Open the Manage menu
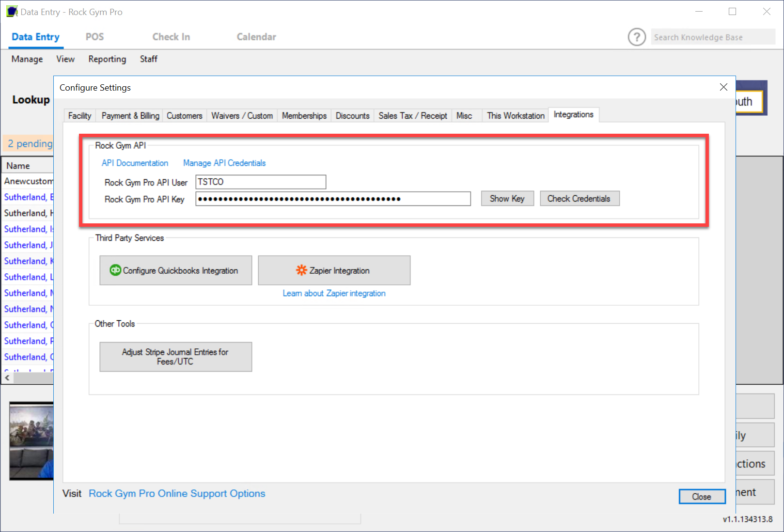Screen dimensions: 784x532 tap(27, 59)
